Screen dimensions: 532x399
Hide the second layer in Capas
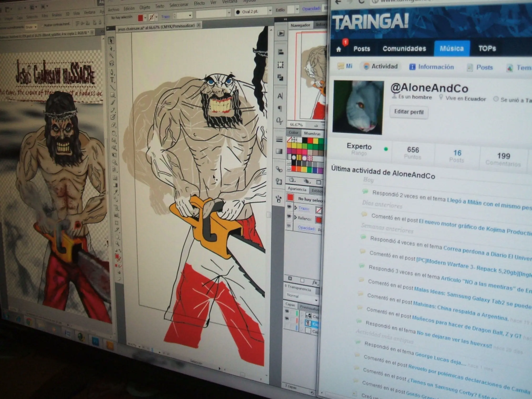[287, 318]
